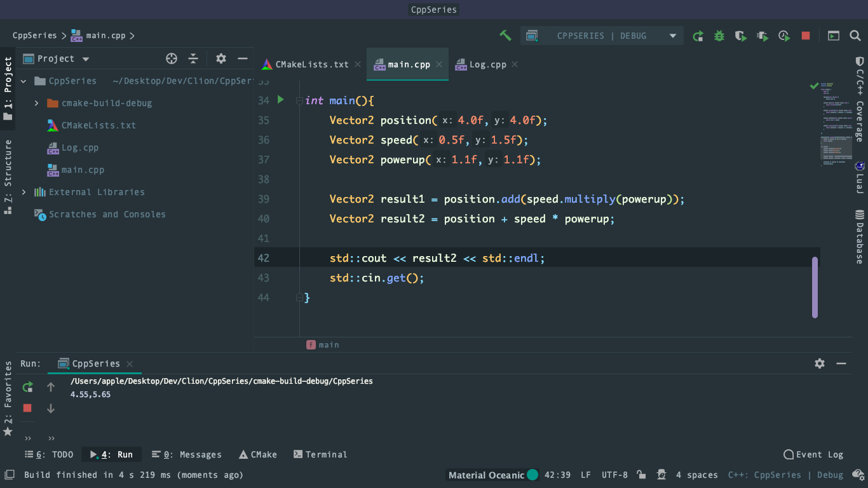Close the CMakeLists.txt editor tab
Image resolution: width=868 pixels, height=488 pixels.
coord(358,64)
